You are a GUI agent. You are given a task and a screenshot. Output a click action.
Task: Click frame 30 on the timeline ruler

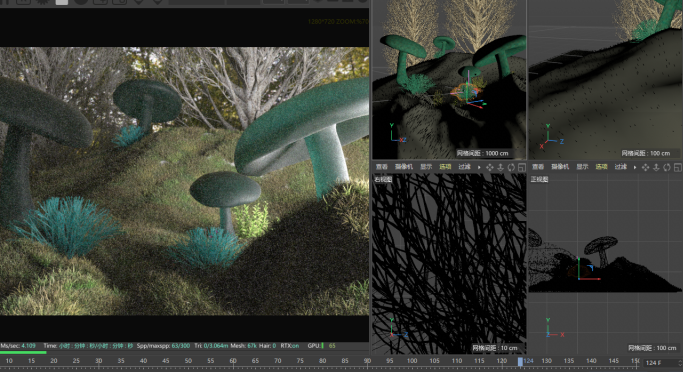pos(98,361)
